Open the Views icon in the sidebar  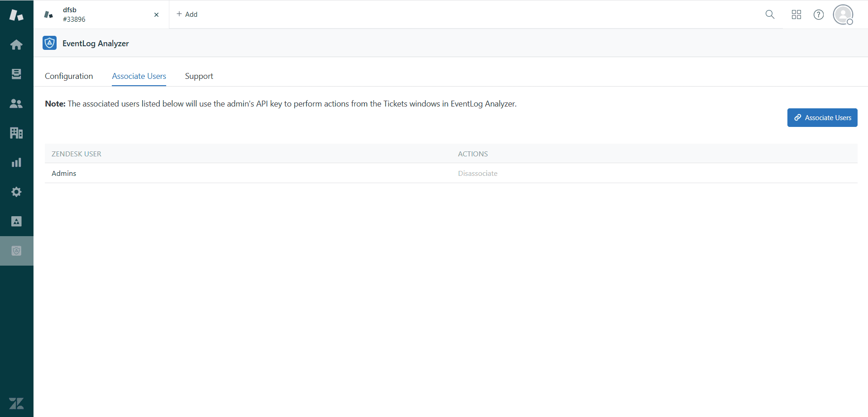(16, 74)
